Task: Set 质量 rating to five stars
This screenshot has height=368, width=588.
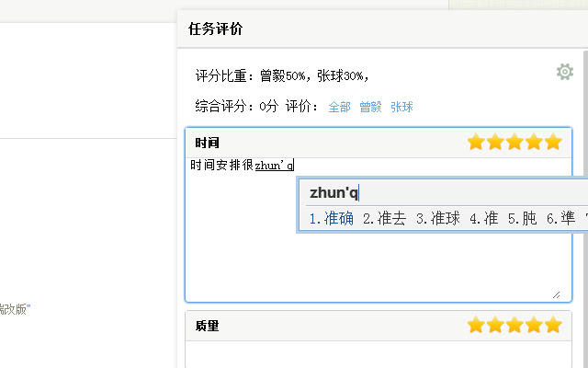Action: coord(553,325)
